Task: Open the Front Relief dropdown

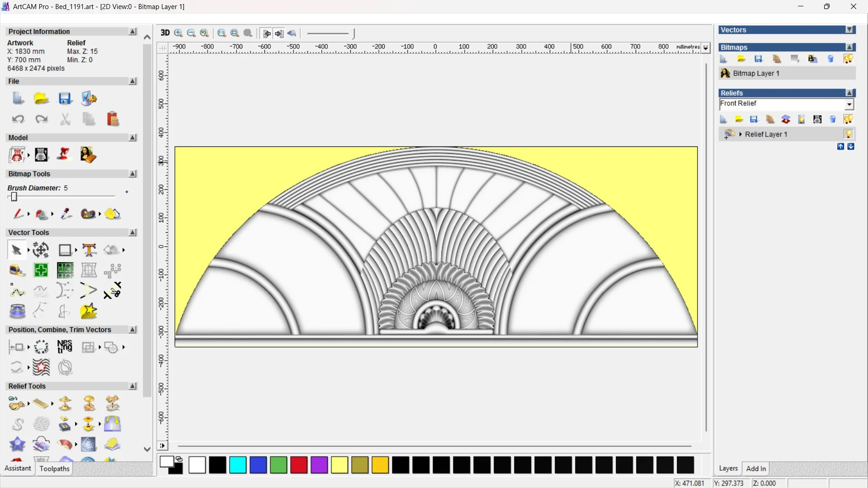Action: [x=849, y=104]
